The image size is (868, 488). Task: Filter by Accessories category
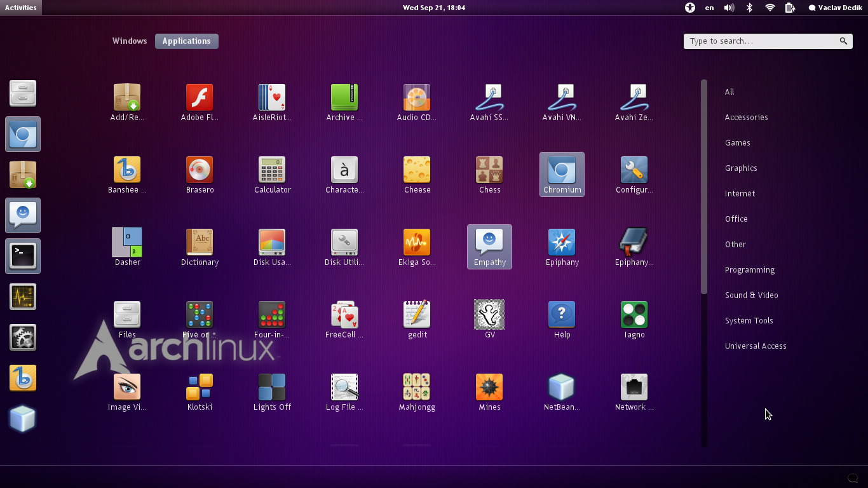point(747,118)
